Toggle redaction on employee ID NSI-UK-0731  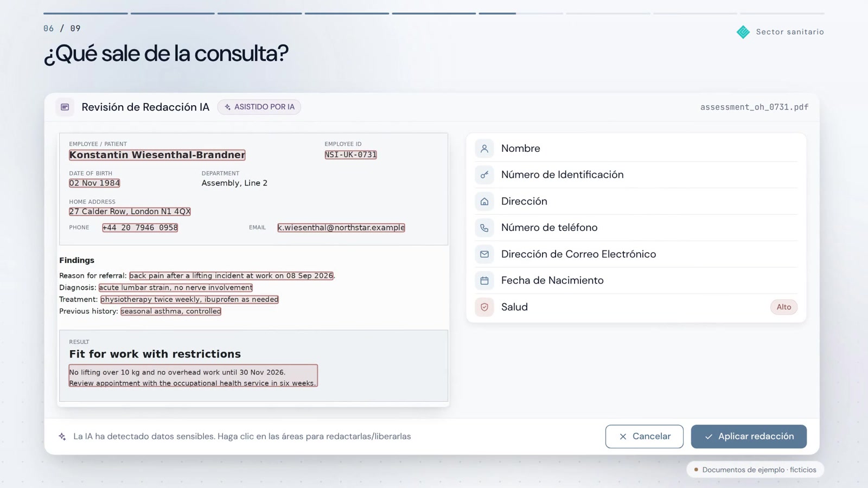351,155
